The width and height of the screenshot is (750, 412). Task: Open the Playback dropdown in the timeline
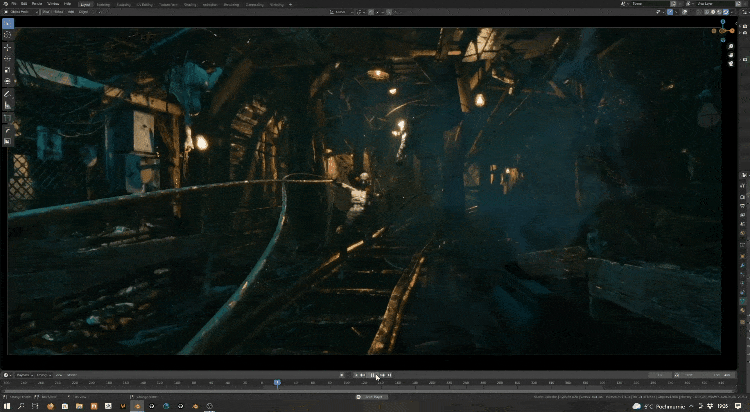(22, 375)
